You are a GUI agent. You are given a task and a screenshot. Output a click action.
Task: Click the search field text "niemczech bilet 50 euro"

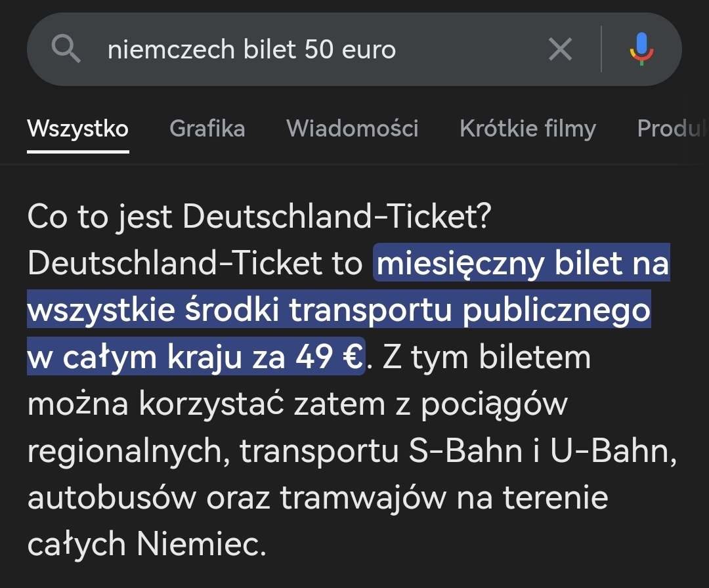tap(251, 49)
